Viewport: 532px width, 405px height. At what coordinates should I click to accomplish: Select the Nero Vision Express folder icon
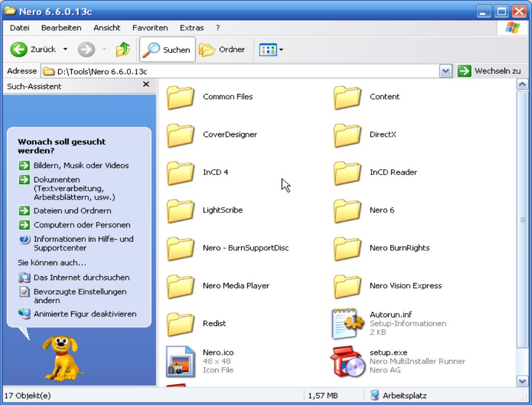[347, 287]
